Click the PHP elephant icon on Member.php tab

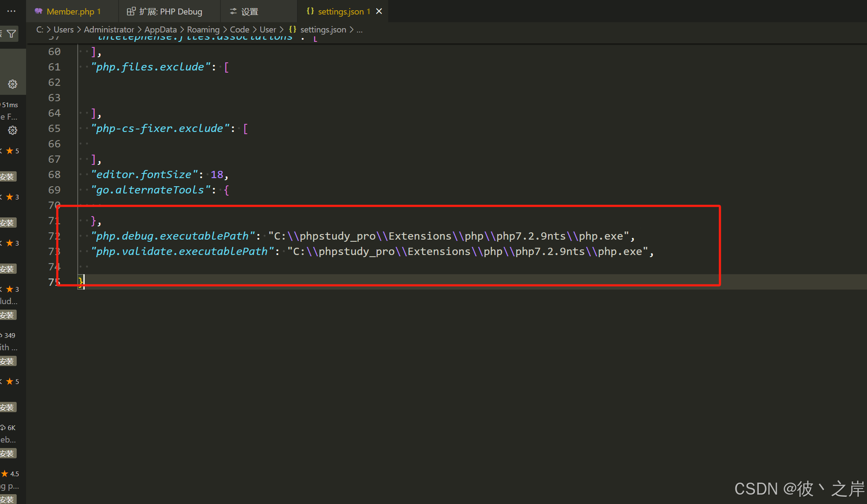[38, 11]
